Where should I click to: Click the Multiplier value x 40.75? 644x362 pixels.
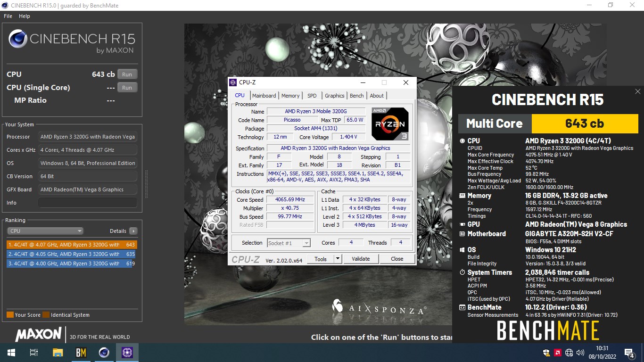click(x=290, y=208)
